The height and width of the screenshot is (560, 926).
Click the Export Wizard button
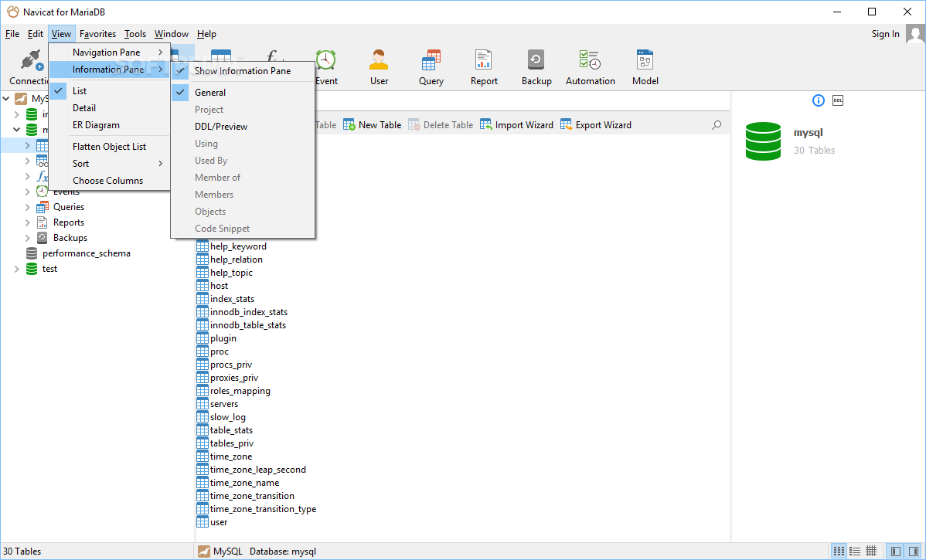[595, 124]
